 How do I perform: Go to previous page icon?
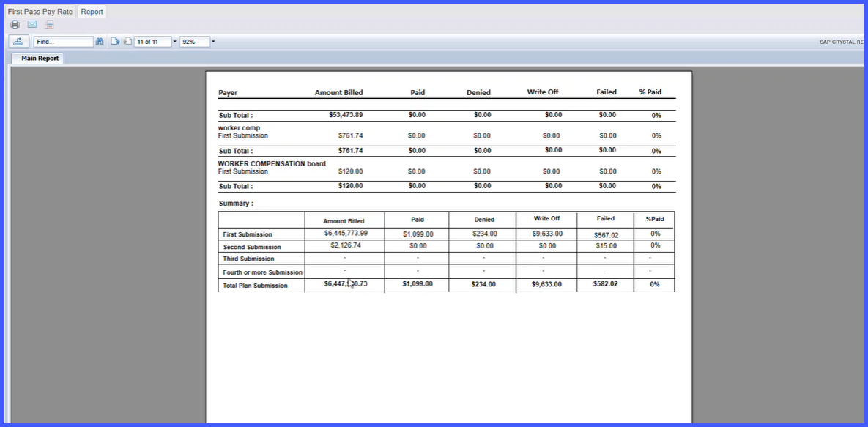[127, 42]
